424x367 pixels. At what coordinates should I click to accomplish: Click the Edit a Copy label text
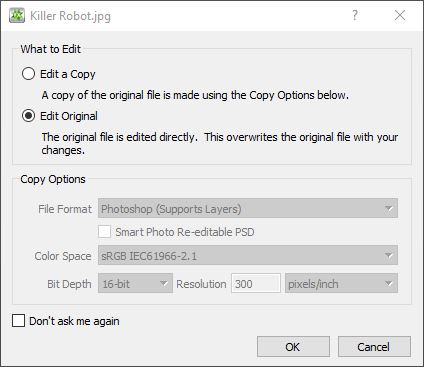(x=68, y=74)
